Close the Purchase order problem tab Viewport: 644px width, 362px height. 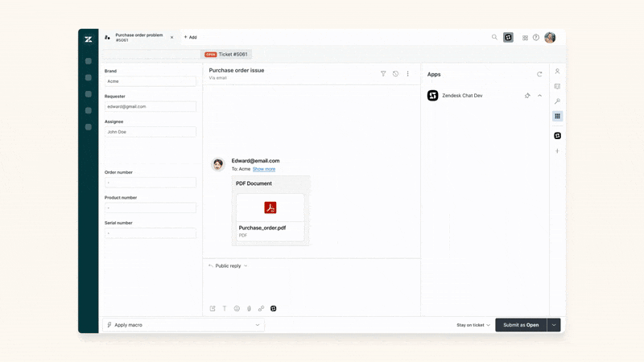[171, 37]
